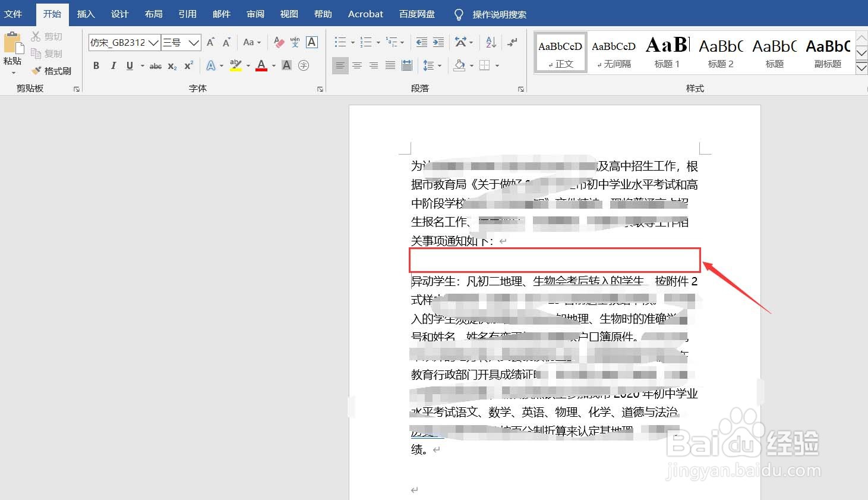Apply the 标题 1 heading style
Screen dimensions: 868x500
coord(667,52)
